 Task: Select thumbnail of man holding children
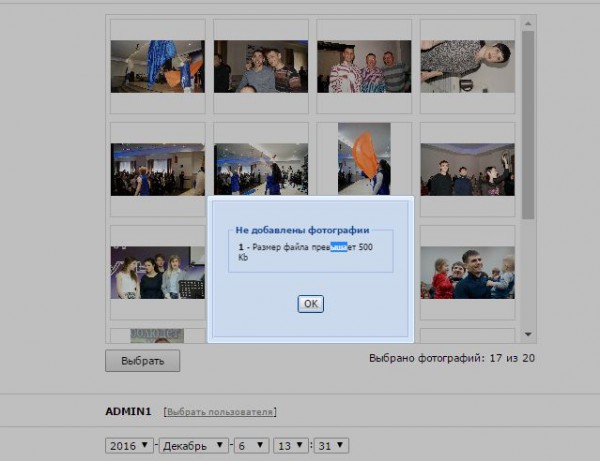[467, 272]
